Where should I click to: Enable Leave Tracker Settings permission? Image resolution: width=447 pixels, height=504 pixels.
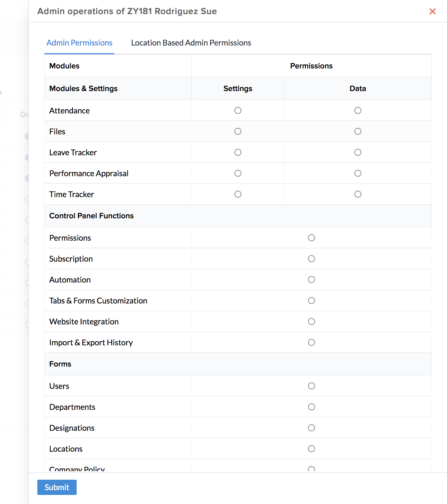click(238, 152)
